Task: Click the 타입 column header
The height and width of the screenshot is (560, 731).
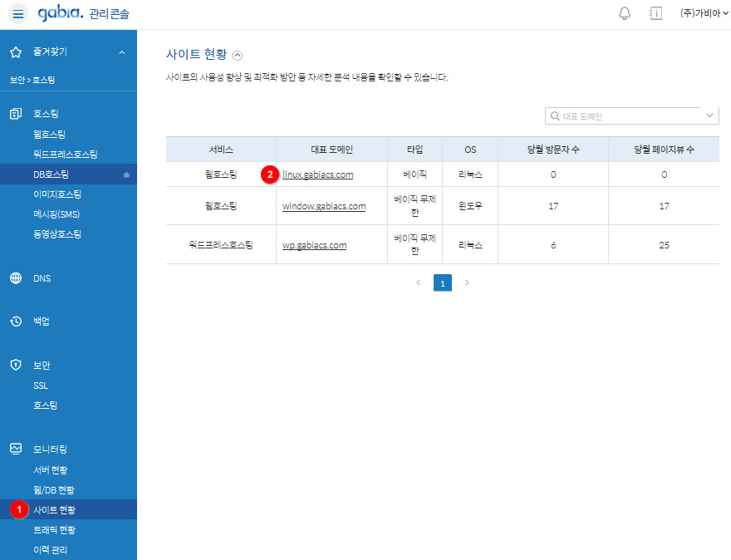Action: 415,150
